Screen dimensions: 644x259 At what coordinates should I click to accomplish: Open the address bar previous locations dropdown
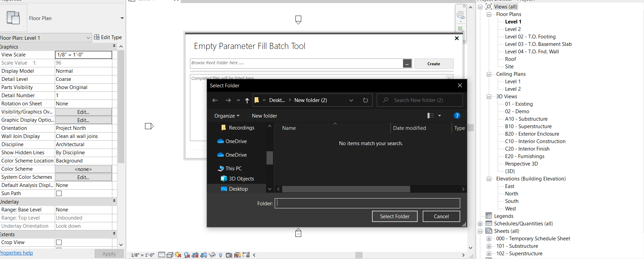351,100
